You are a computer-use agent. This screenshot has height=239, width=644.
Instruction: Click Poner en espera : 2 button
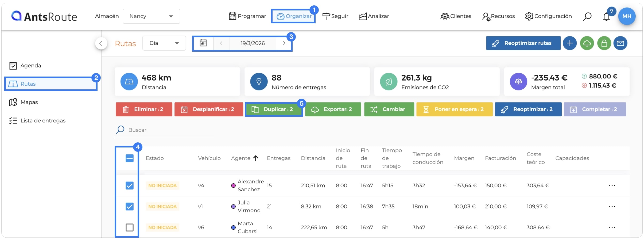tap(454, 109)
